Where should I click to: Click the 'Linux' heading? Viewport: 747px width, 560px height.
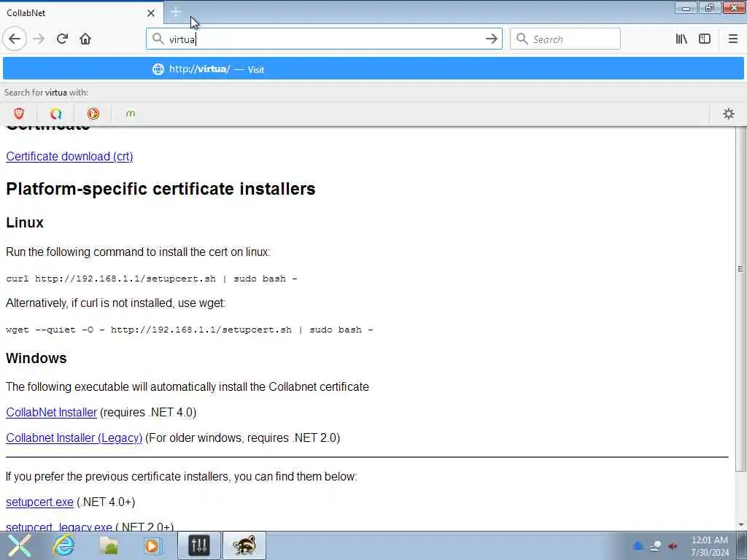pyautogui.click(x=25, y=222)
